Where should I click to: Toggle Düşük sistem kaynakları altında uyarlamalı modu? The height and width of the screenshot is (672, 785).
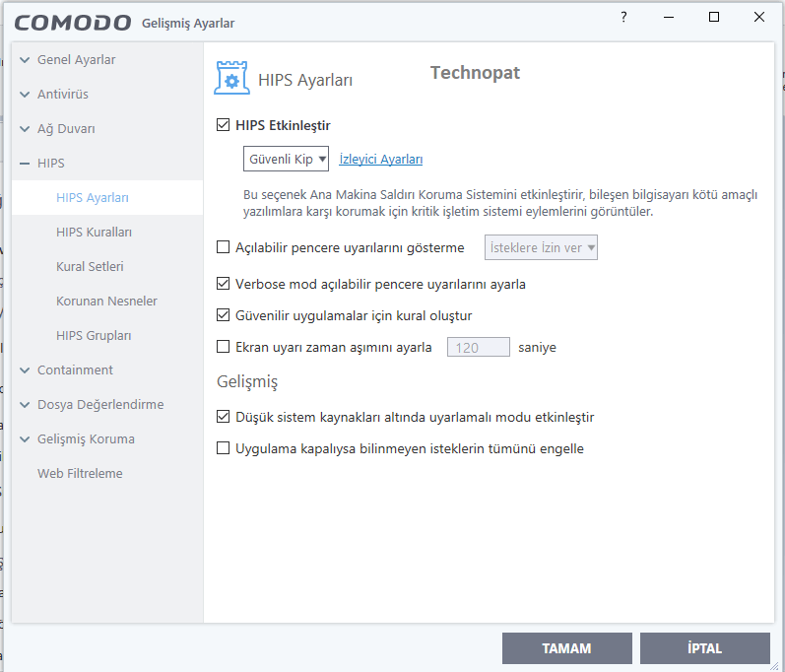coord(223,417)
